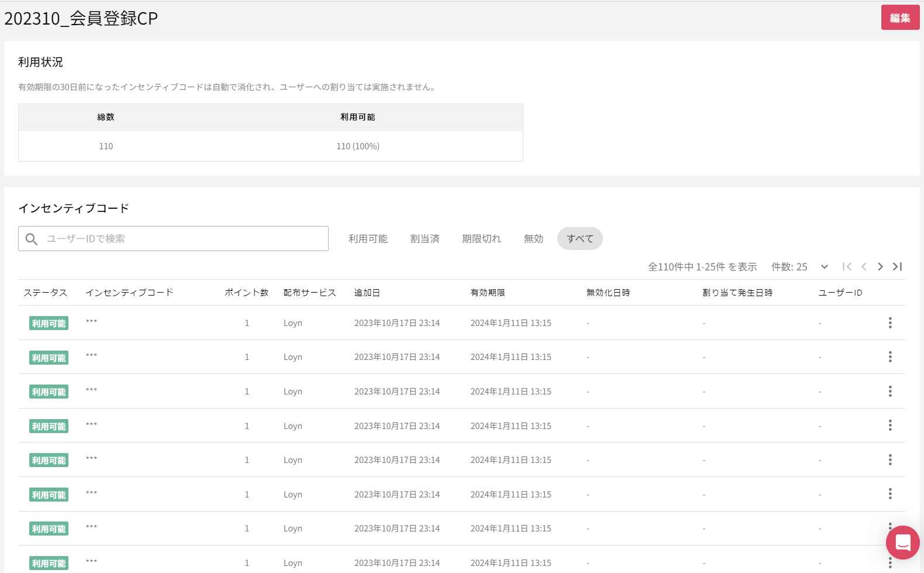Click the 総数 header in usage table
The height and width of the screenshot is (573, 924).
point(106,117)
